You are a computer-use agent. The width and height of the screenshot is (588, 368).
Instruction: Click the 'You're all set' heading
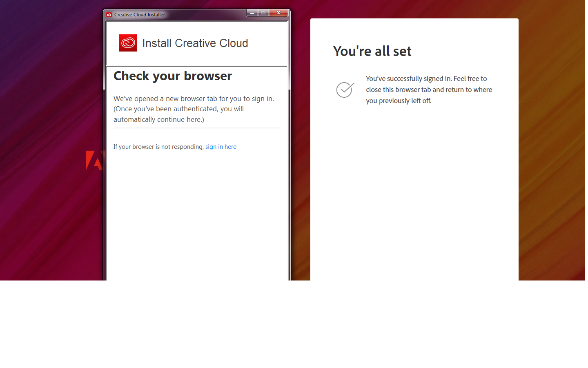372,51
